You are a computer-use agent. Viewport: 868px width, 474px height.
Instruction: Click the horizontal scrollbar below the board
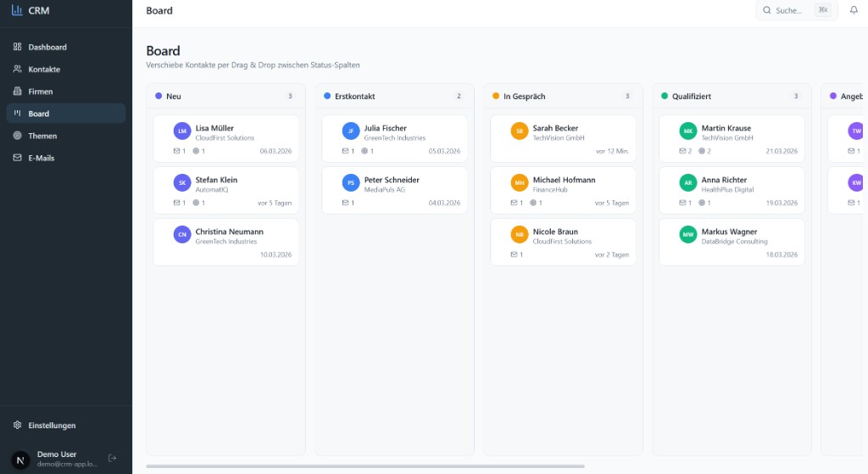point(364,466)
